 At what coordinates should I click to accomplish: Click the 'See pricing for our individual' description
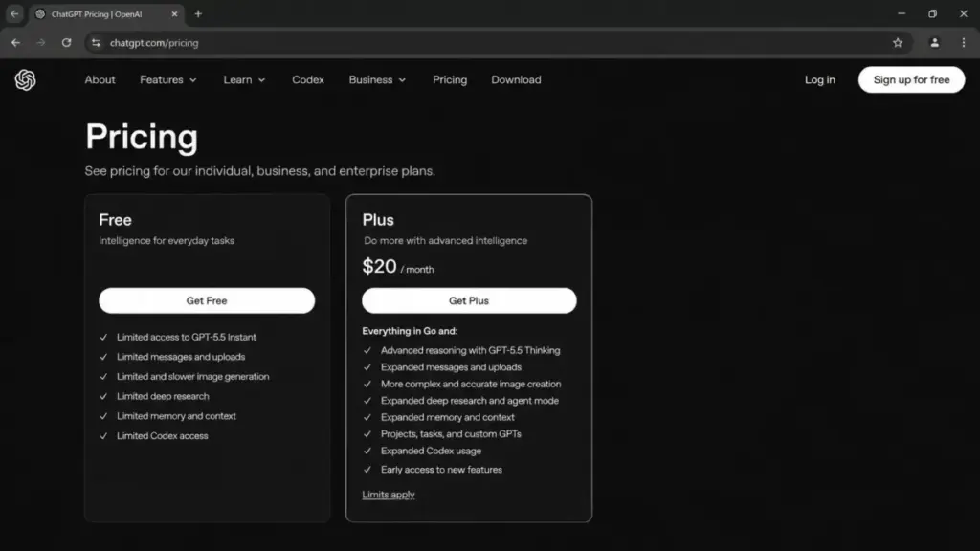(260, 171)
